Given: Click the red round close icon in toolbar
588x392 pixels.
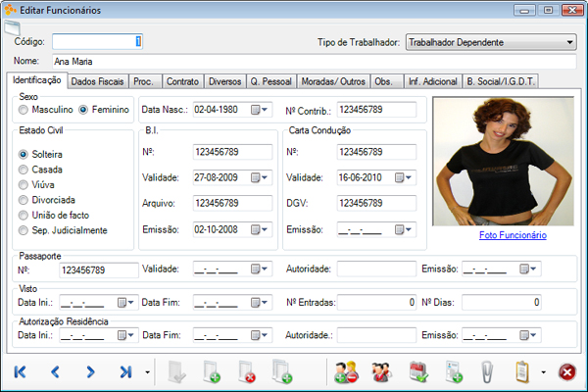Looking at the screenshot, I should [567, 372].
